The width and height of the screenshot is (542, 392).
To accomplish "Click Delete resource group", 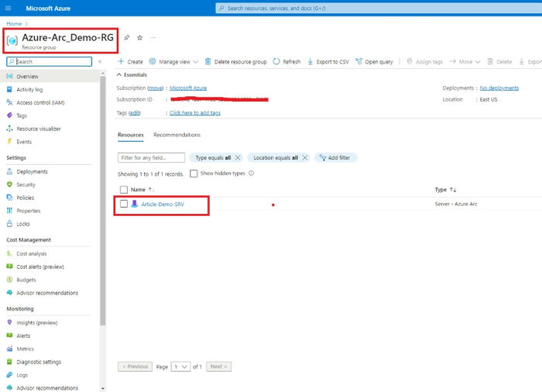I will pyautogui.click(x=235, y=61).
